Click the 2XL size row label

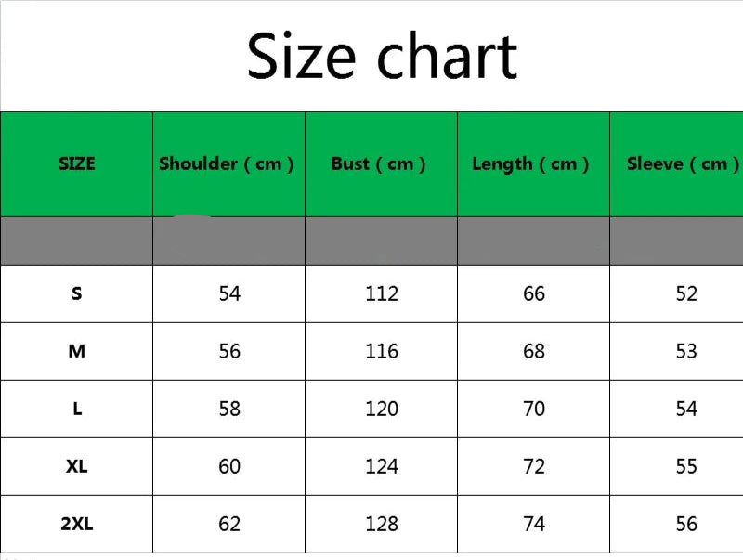[77, 524]
